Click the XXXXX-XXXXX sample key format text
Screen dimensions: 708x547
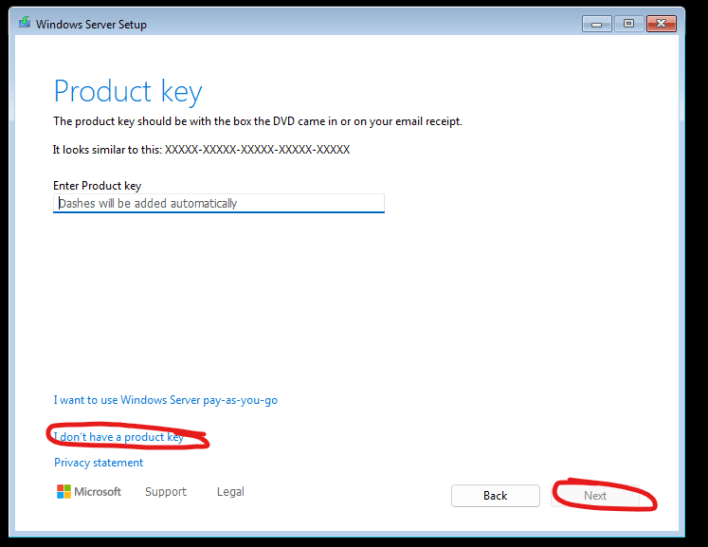(x=257, y=150)
